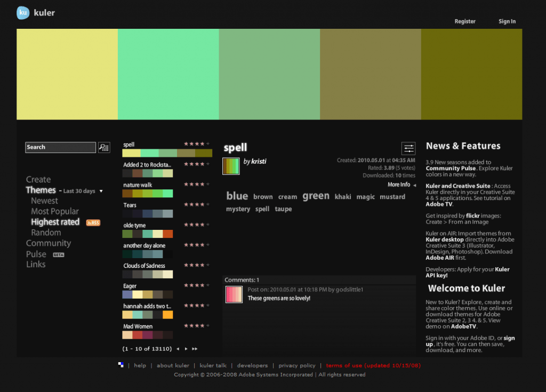Click into the Search field
Image resolution: width=546 pixels, height=392 pixels.
tap(61, 147)
